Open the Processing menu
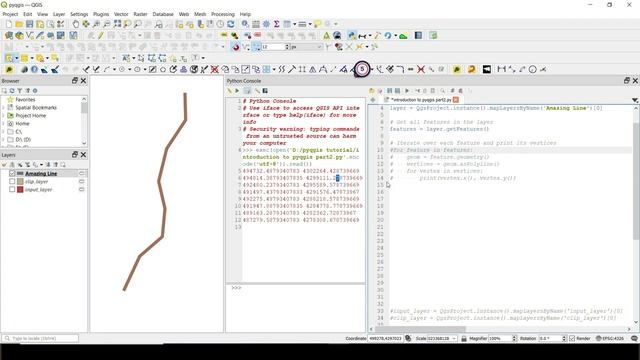 223,14
